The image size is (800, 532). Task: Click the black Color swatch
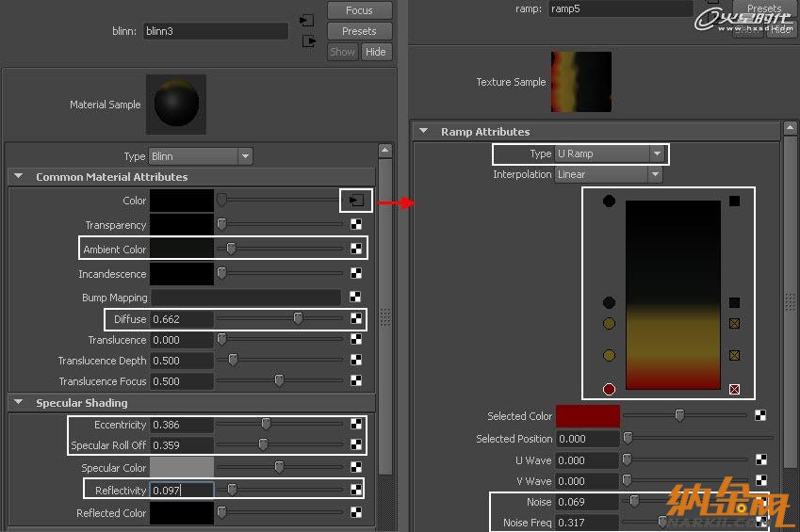pos(182,201)
